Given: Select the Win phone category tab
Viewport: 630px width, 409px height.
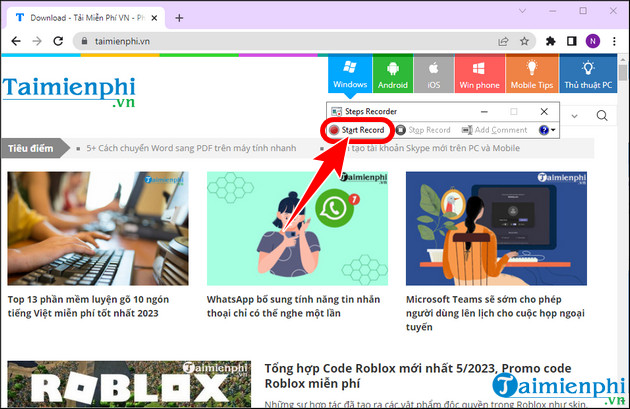Looking at the screenshot, I should coord(479,74).
